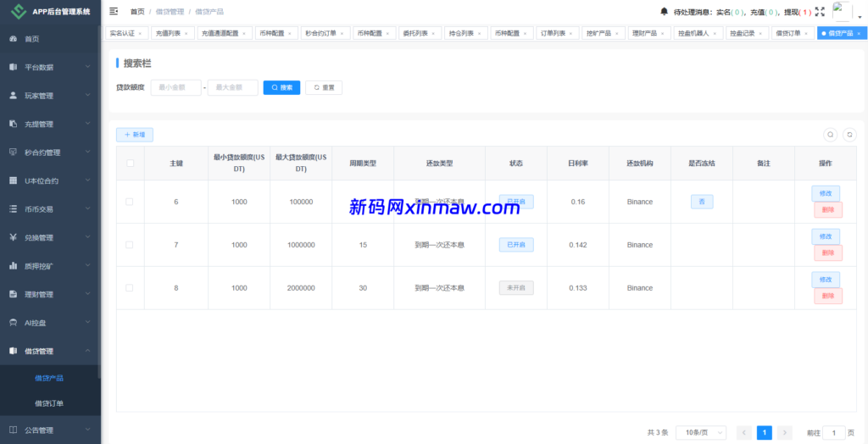Click the 兑换管理 yen icon
The width and height of the screenshot is (868, 444).
[14, 237]
